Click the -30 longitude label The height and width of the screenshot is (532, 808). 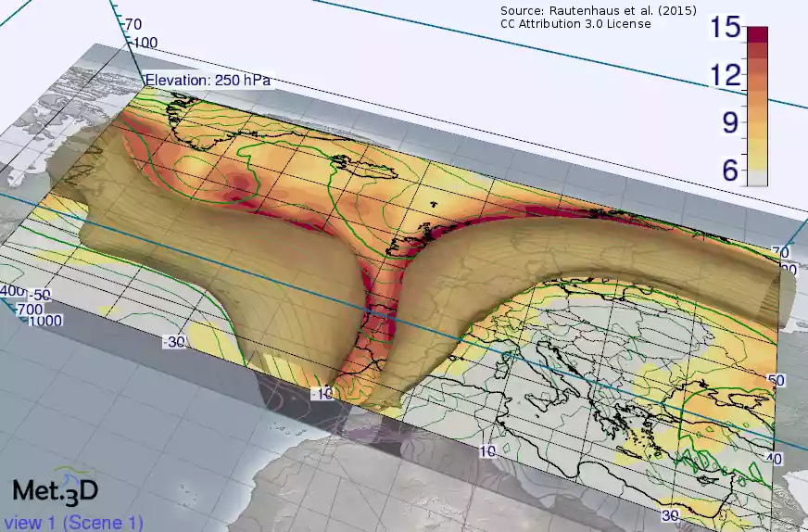174,341
